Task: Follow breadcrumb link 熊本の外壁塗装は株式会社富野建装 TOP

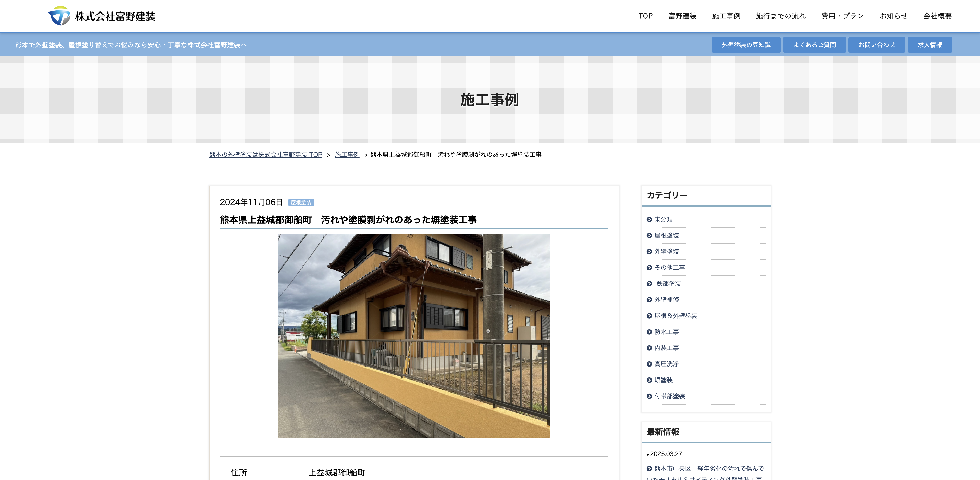Action: click(x=265, y=155)
